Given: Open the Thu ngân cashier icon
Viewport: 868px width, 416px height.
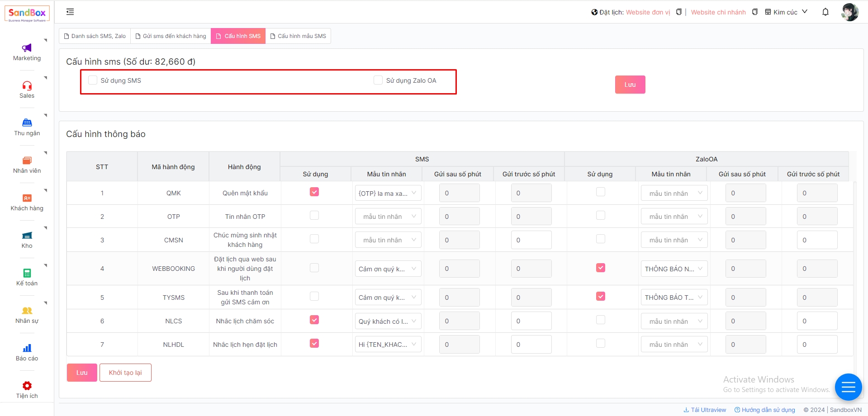Looking at the screenshot, I should pos(27,123).
